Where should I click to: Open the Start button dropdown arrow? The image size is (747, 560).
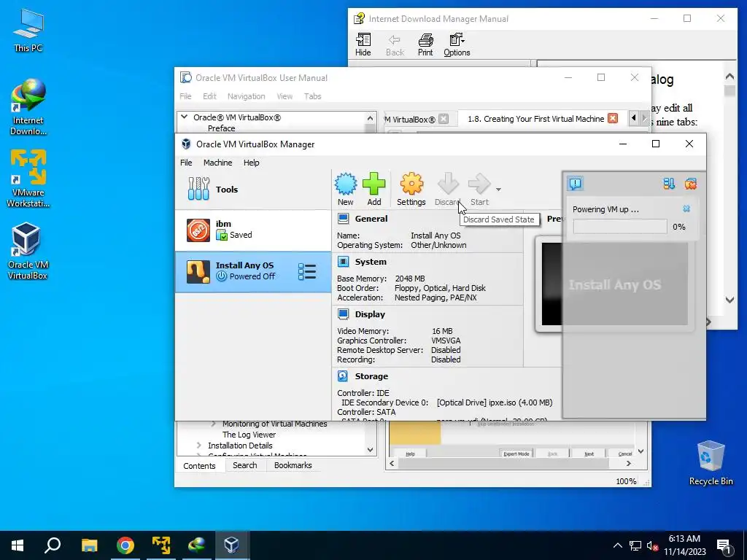[x=498, y=190]
